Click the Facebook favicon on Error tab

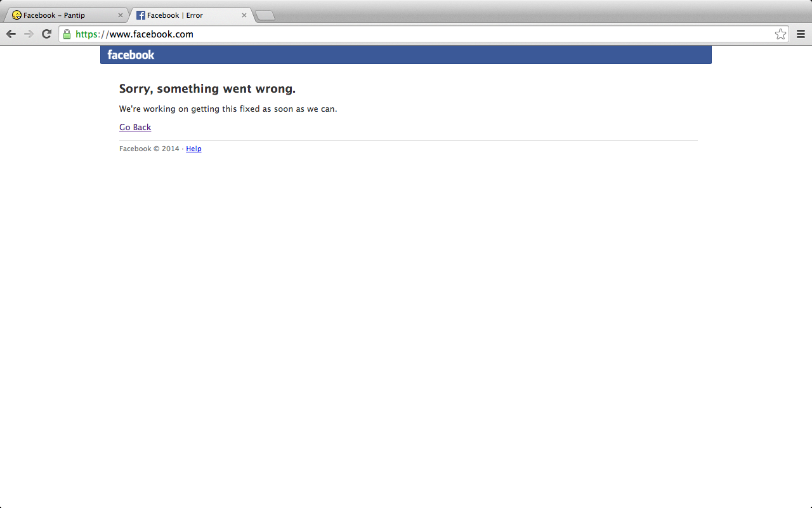point(141,15)
